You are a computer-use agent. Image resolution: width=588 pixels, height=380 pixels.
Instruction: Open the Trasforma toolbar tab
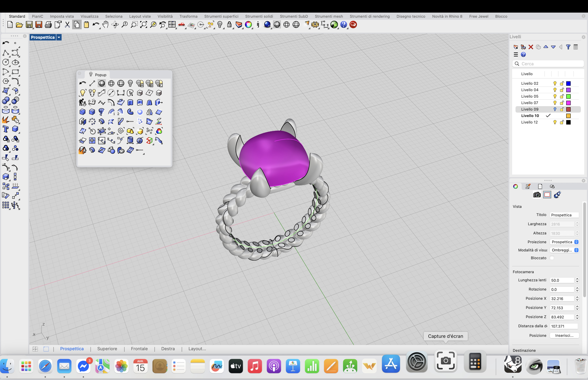pos(188,16)
